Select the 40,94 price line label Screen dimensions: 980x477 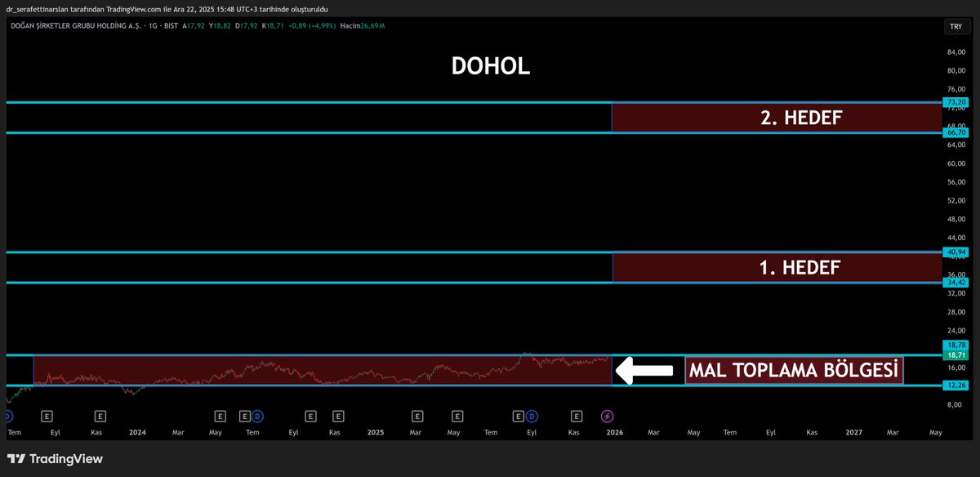click(955, 252)
